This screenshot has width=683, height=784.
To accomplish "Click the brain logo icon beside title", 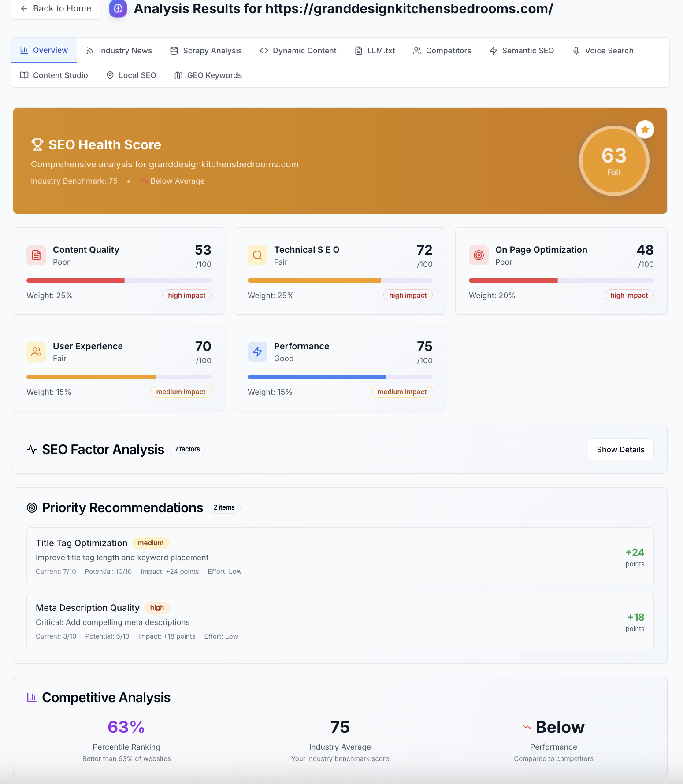I will 118,8.
